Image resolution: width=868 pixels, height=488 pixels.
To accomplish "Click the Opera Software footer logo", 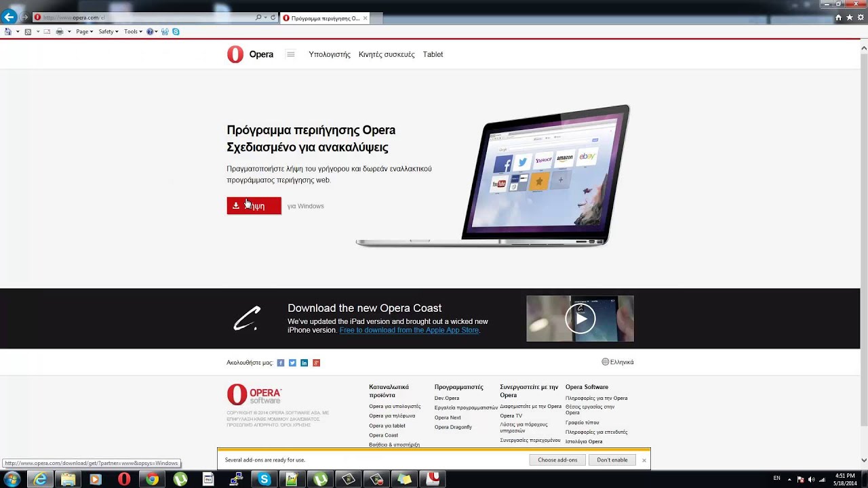I will coord(254,394).
